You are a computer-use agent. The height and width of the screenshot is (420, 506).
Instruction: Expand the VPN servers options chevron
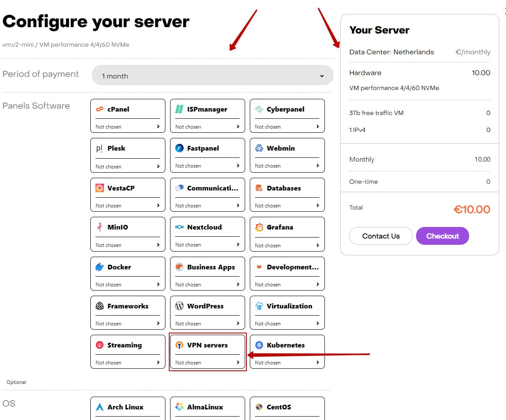tap(238, 362)
